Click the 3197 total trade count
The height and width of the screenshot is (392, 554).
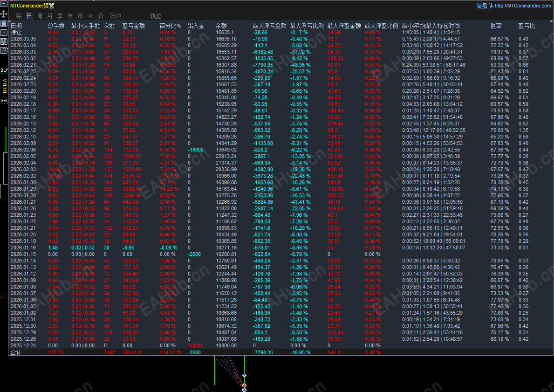[109, 352]
